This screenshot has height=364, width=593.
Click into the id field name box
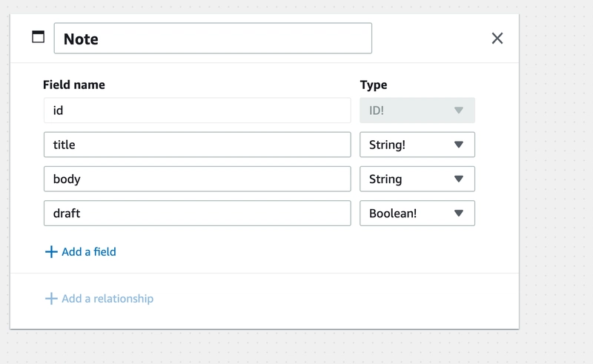pyautogui.click(x=197, y=110)
